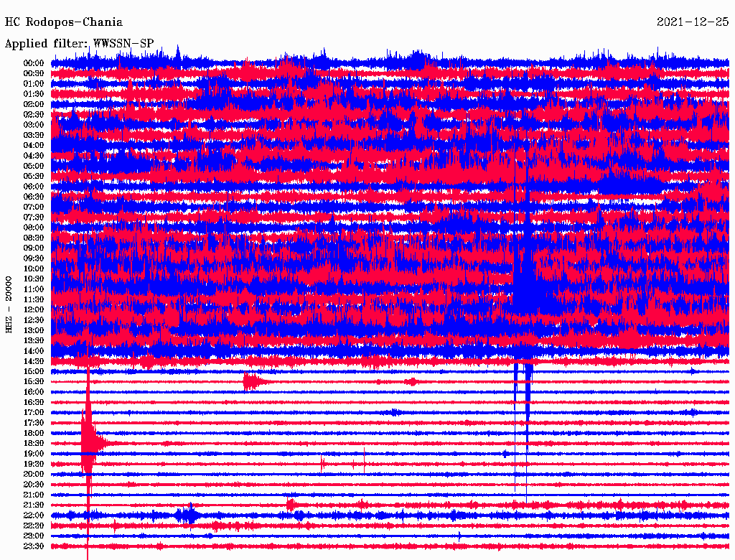Click the station title HC Rodopos-Chania

point(64,22)
